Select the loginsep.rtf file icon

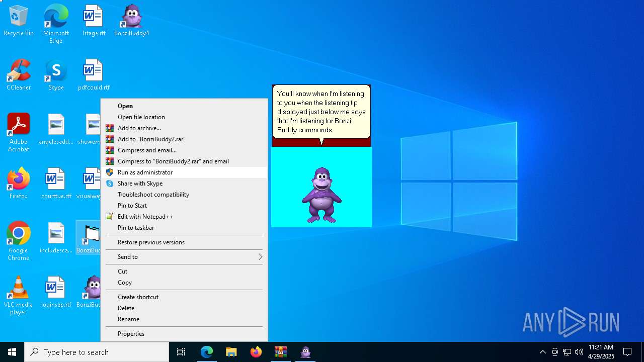[56, 293]
